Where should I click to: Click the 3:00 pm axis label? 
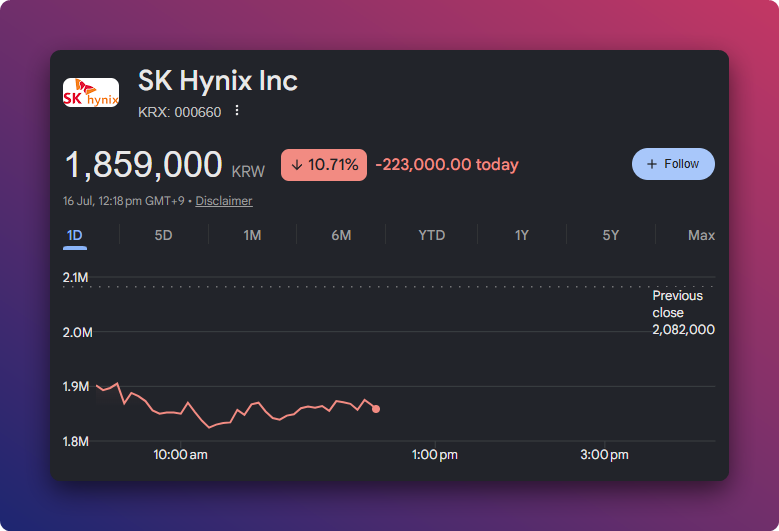pyautogui.click(x=604, y=455)
